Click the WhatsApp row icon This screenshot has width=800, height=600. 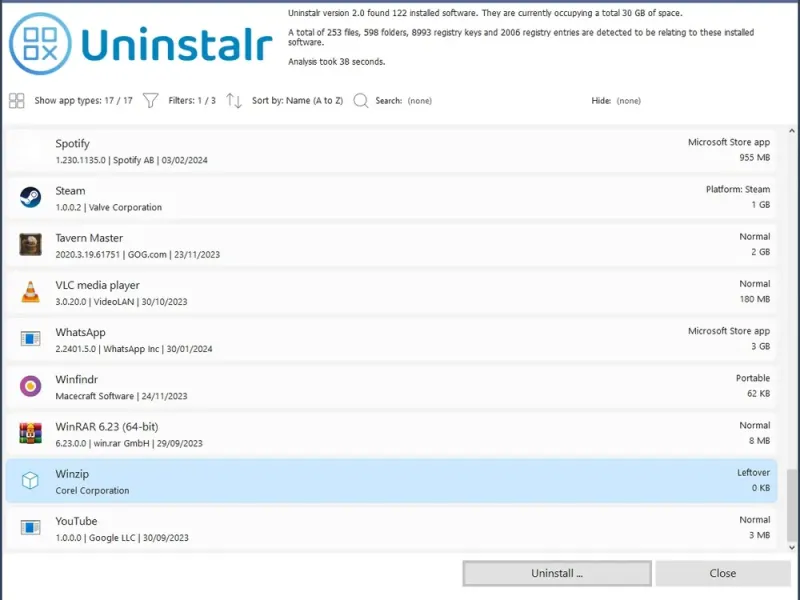[x=31, y=339]
